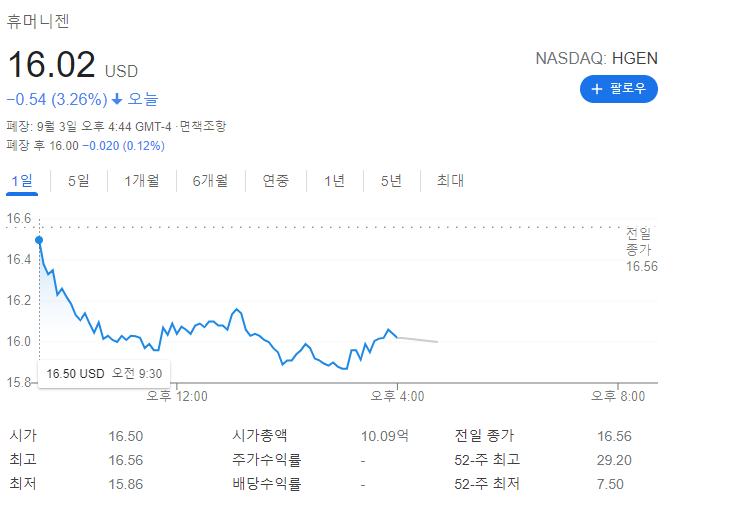Click the 오후 12:00 axis label
The width and height of the screenshot is (731, 529).
point(177,396)
